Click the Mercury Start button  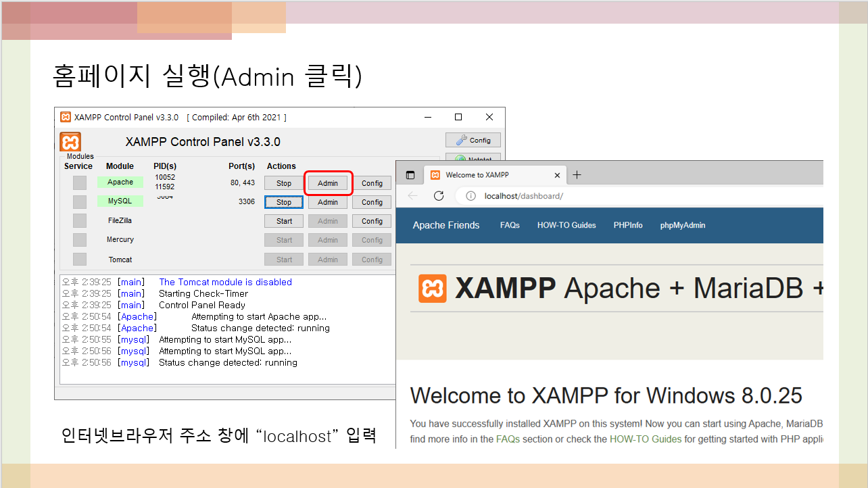(284, 240)
